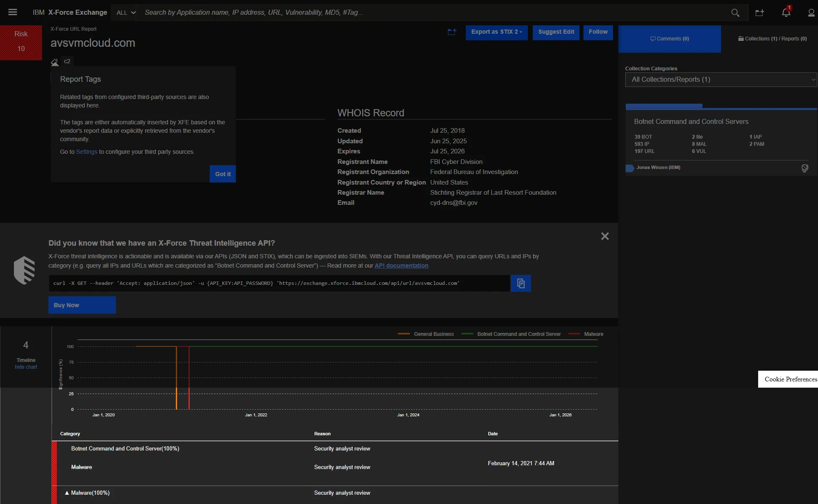Image resolution: width=818 pixels, height=504 pixels.
Task: Close the API promotion banner
Action: click(605, 236)
